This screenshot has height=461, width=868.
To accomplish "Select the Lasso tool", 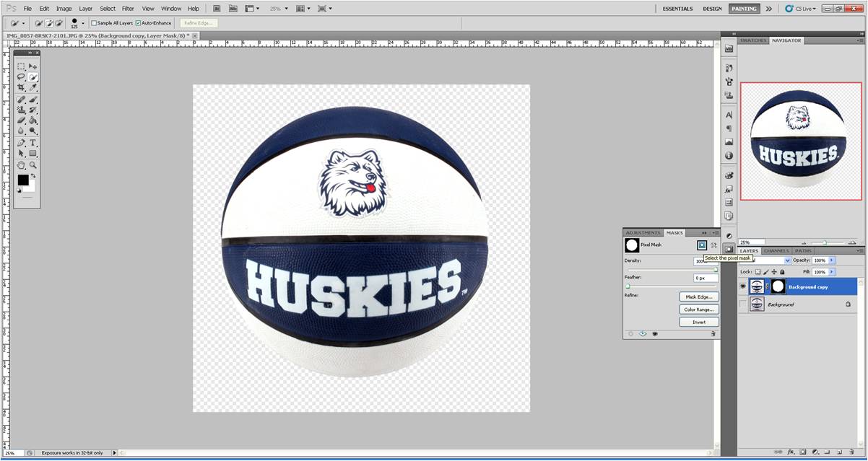I will point(22,76).
